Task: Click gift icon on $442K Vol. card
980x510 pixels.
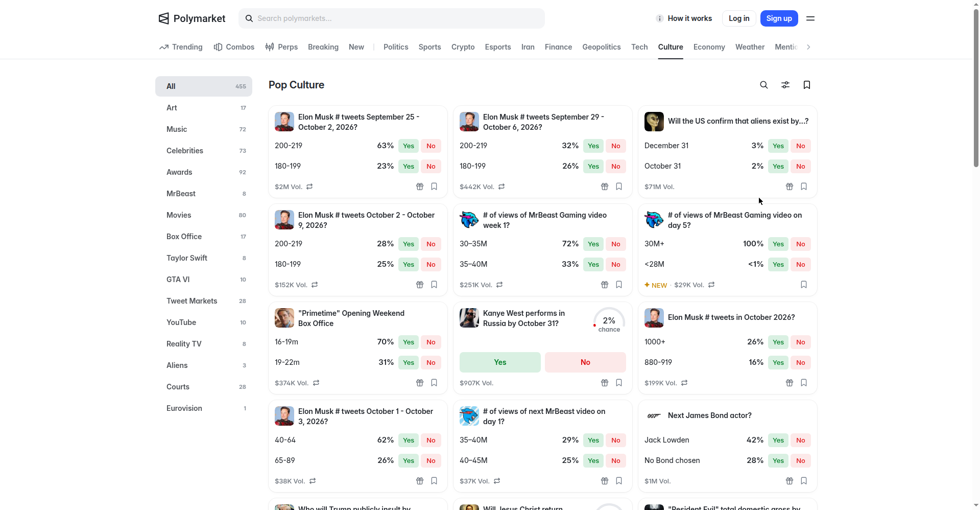Action: tap(605, 187)
